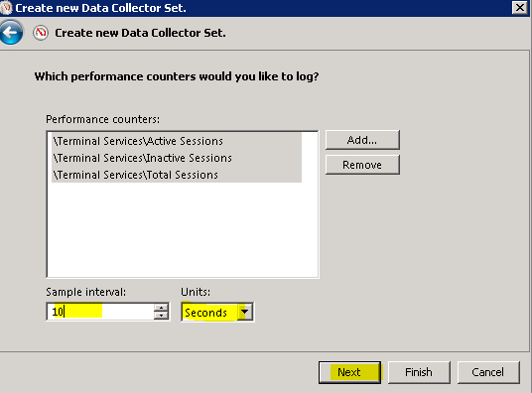The image size is (532, 393).
Task: Click the window title bar text
Action: [x=100, y=8]
